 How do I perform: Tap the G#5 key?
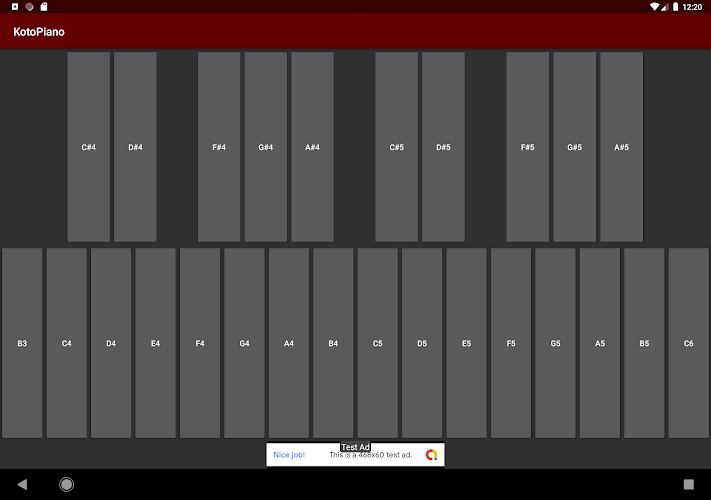coord(575,147)
